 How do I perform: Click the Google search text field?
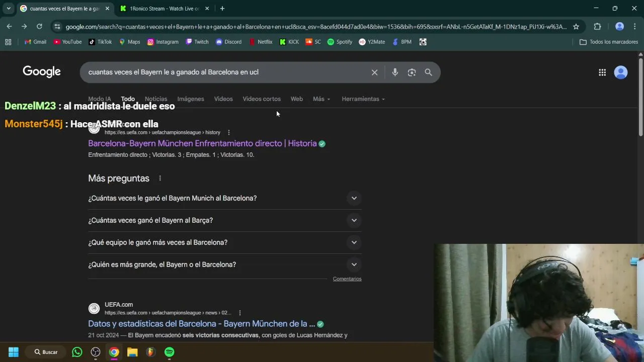coord(226,72)
